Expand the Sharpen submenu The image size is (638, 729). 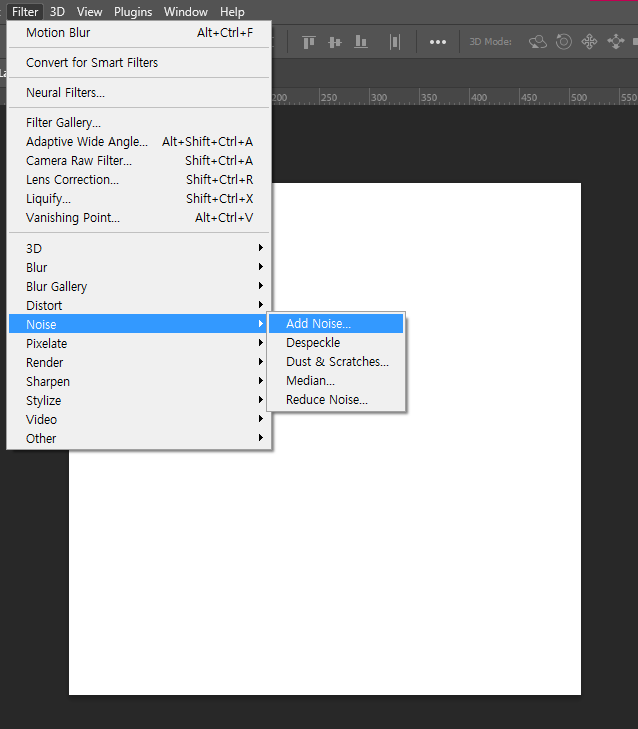tap(139, 381)
